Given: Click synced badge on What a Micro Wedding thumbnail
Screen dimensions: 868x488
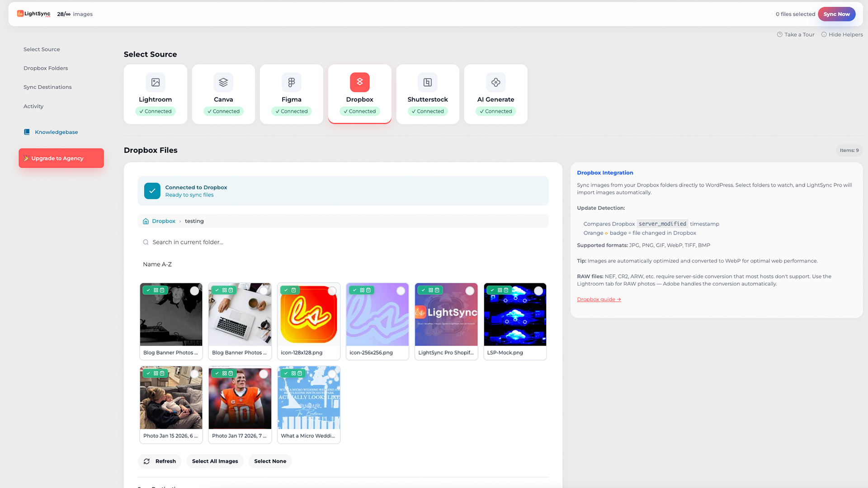Looking at the screenshot, I should click(292, 373).
